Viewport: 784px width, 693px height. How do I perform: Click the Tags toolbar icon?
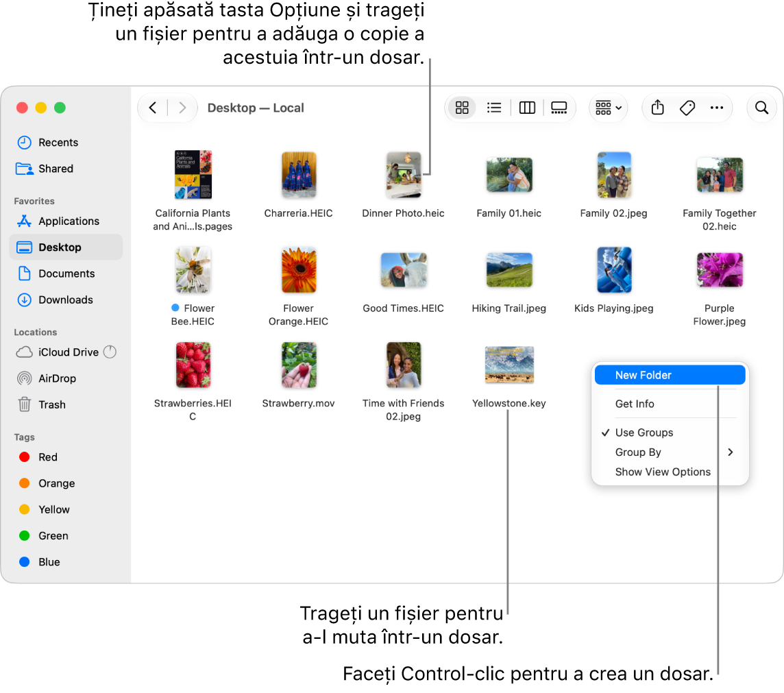point(687,108)
